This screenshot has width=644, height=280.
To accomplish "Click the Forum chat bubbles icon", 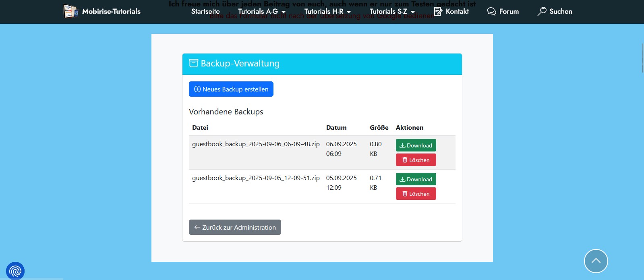I will pyautogui.click(x=491, y=11).
